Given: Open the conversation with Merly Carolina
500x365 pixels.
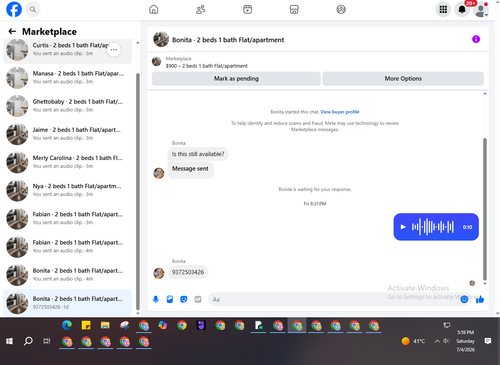Looking at the screenshot, I should tap(67, 162).
